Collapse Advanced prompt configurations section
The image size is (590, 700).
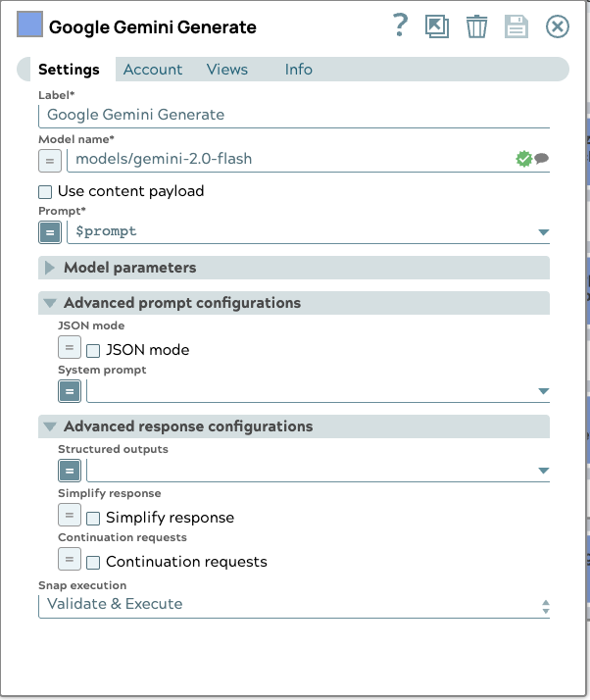50,303
